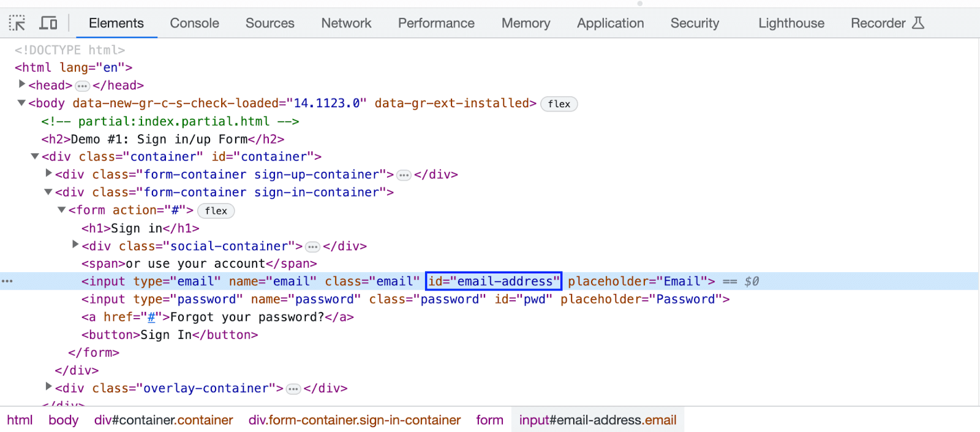Select the DOCTYPE html line
This screenshot has width=980, height=432.
(70, 50)
